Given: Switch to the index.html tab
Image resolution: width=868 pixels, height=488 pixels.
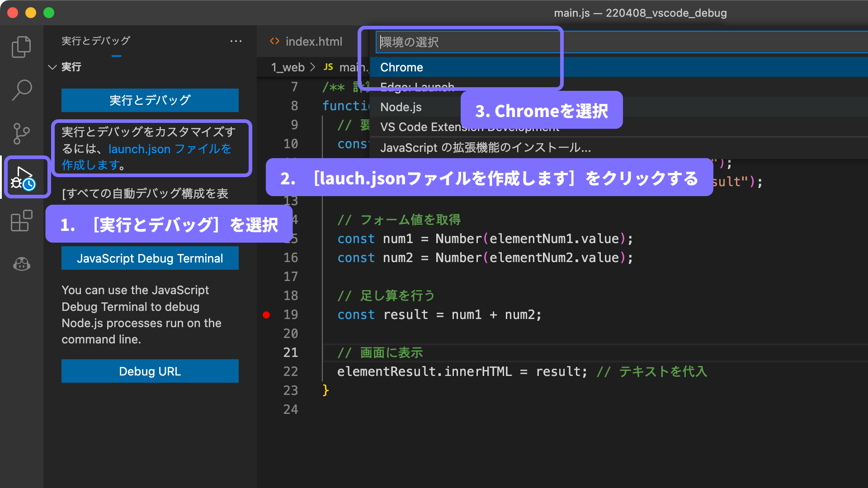Looking at the screenshot, I should pos(313,42).
